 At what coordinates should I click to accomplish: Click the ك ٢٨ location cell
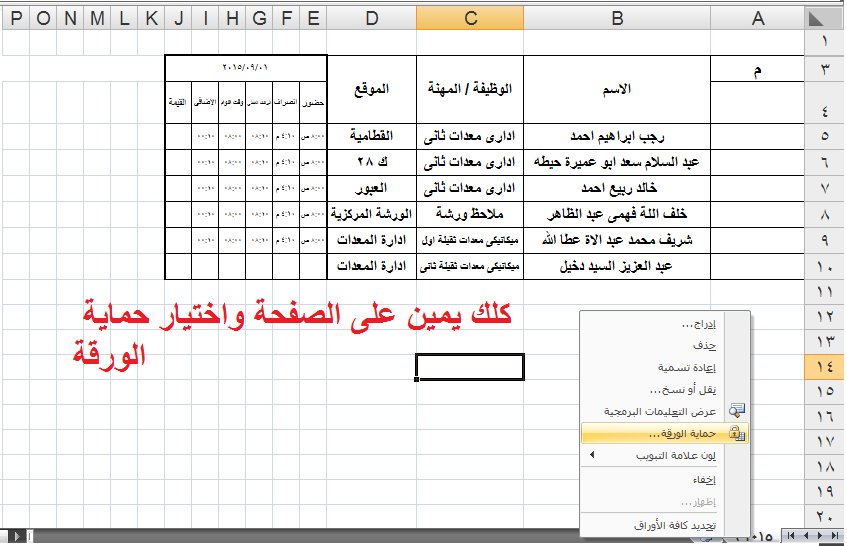coord(372,162)
